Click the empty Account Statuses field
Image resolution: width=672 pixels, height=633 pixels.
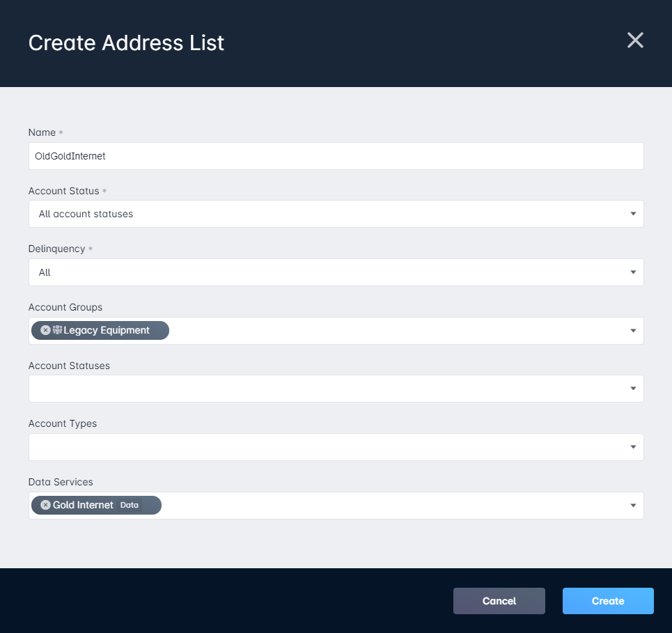pyautogui.click(x=336, y=389)
